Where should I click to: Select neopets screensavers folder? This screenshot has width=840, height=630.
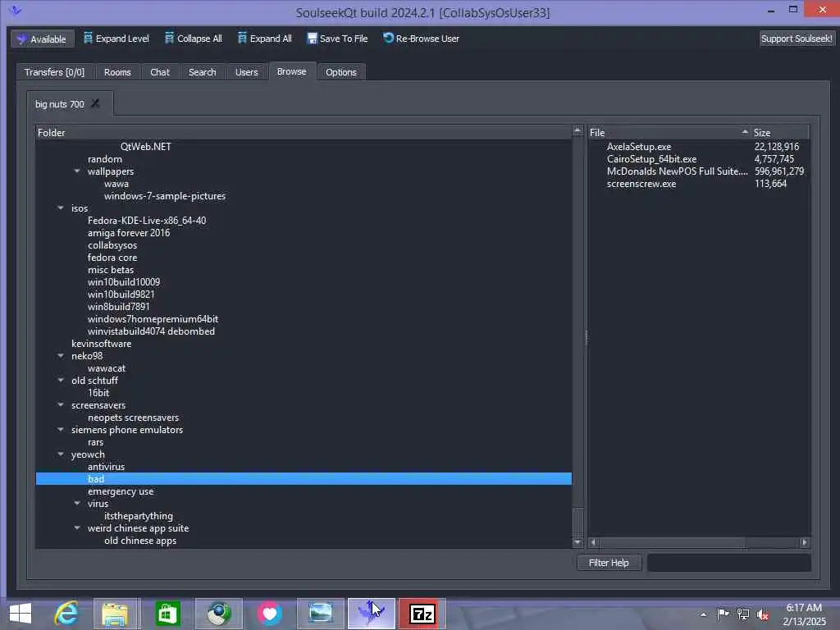[133, 418]
